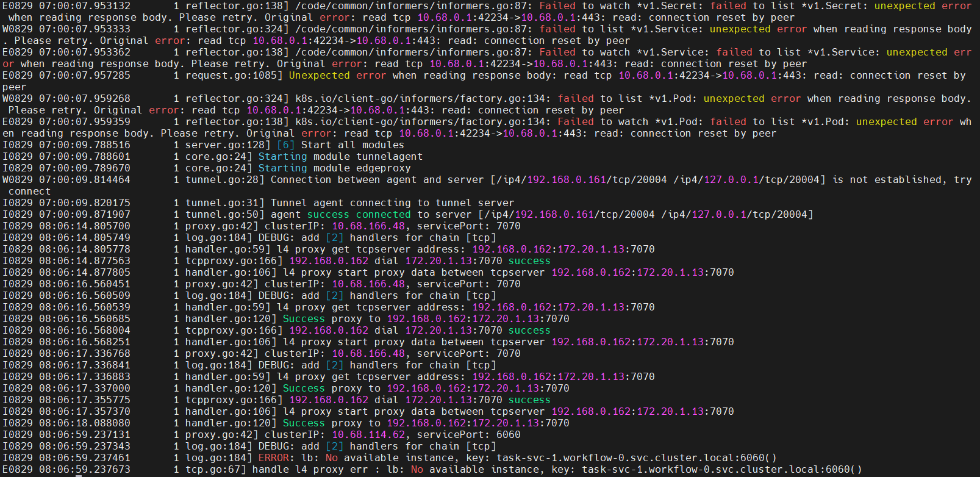Select the timestamp 08:06:17.336841
Screen dimensions: 980x477
coord(85,365)
